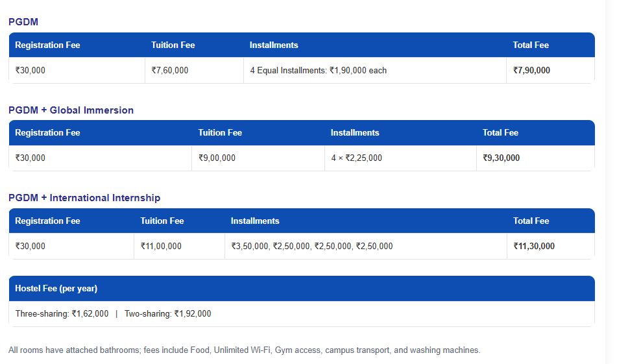Select the ₹11,30,000 total fee value

click(534, 246)
